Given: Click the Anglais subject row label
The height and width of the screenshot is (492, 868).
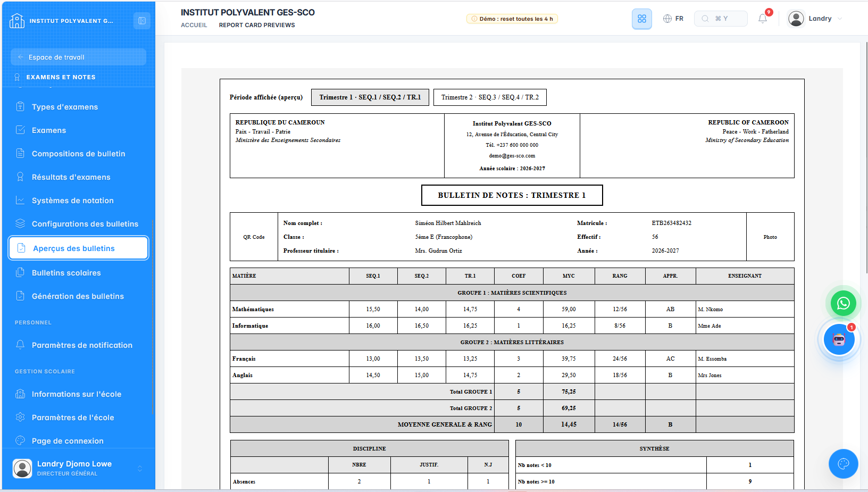Looking at the screenshot, I should (x=243, y=375).
